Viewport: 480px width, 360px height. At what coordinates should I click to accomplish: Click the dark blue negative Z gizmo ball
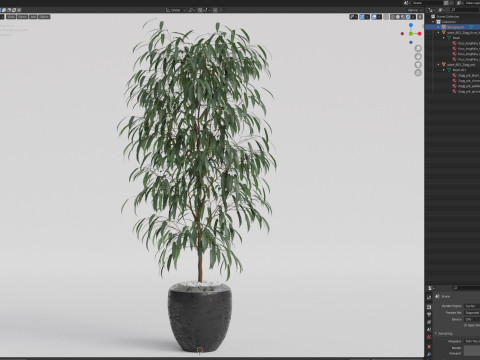(411, 42)
